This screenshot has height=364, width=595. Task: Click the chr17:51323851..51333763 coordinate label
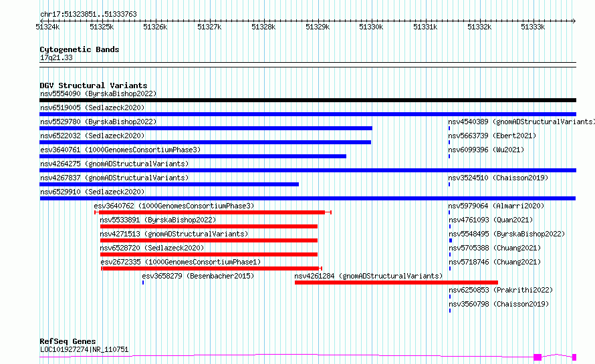(88, 15)
